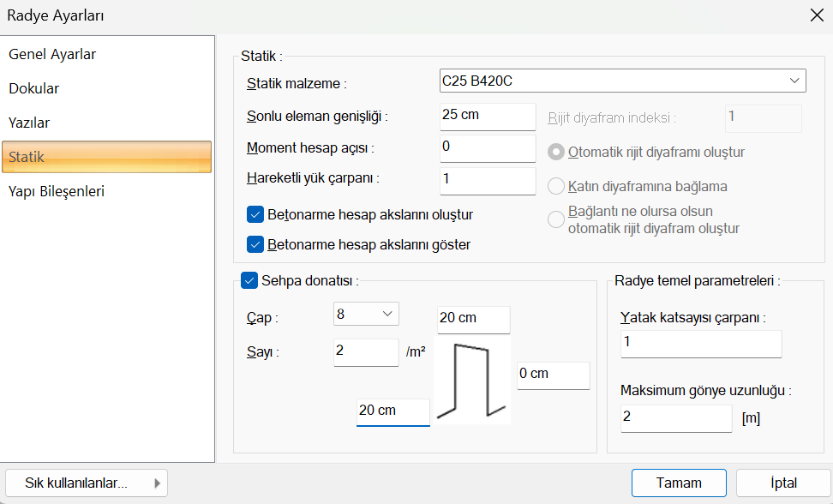Open the Statik malzeme dropdown
Image resolution: width=833 pixels, height=504 pixels.
(623, 81)
